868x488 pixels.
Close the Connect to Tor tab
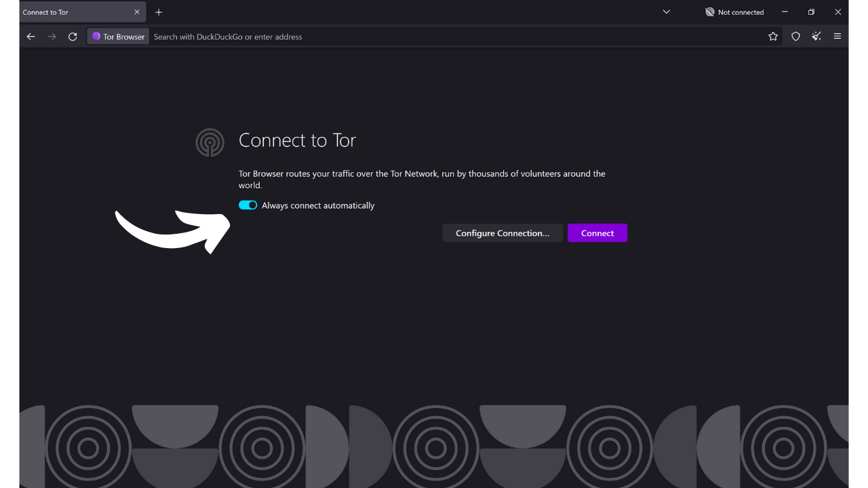[137, 12]
